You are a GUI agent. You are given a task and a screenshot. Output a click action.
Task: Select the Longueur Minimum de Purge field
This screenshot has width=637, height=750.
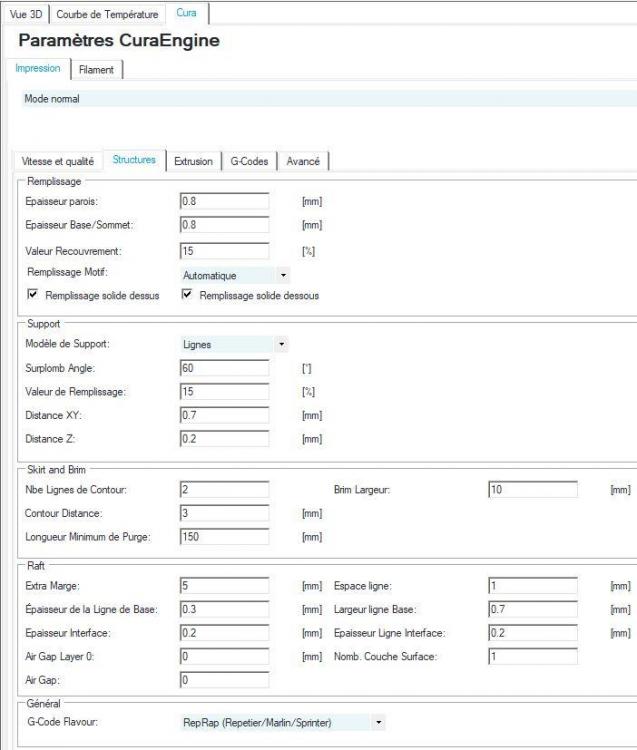(x=224, y=536)
